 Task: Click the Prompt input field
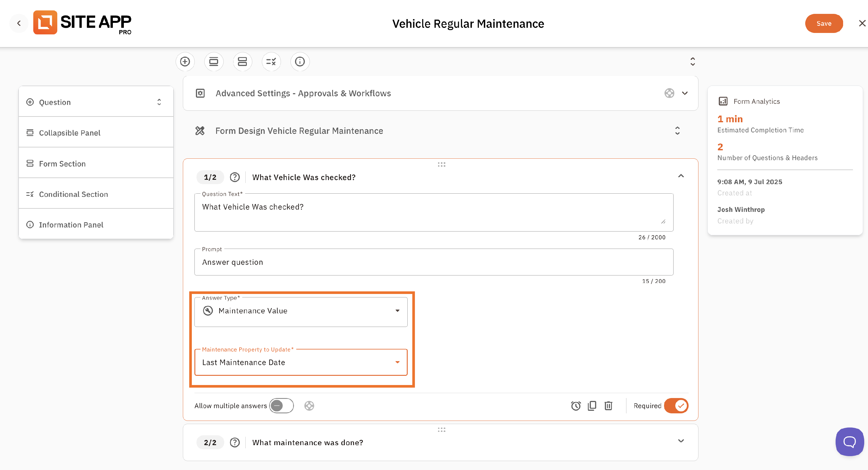[434, 262]
